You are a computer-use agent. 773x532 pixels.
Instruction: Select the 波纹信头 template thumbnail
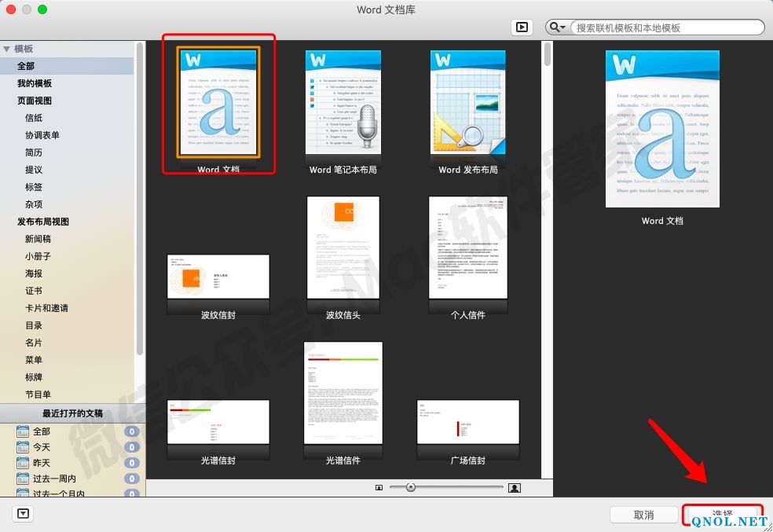coord(343,248)
